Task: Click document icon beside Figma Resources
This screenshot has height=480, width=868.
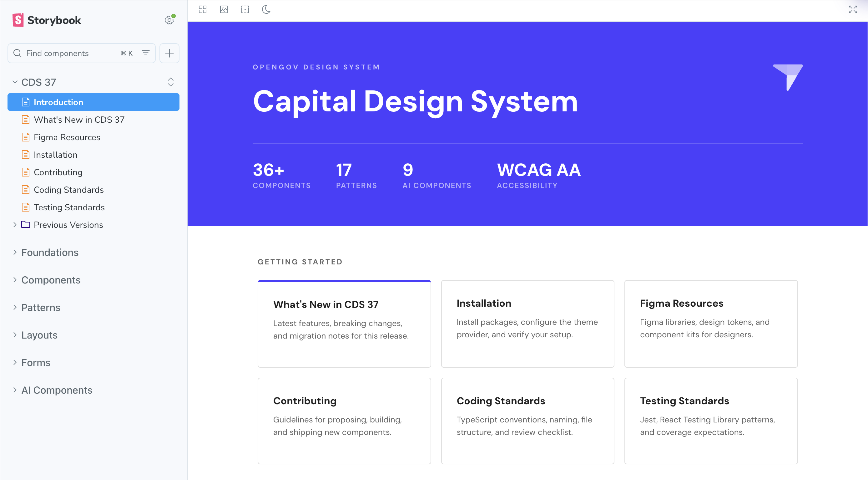Action: point(26,137)
